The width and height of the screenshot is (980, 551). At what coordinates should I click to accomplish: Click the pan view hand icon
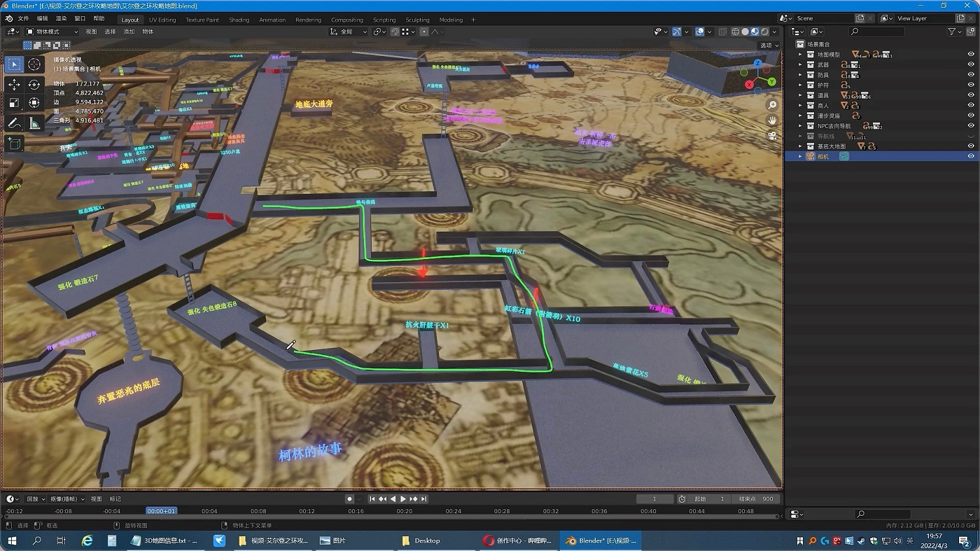[x=772, y=120]
